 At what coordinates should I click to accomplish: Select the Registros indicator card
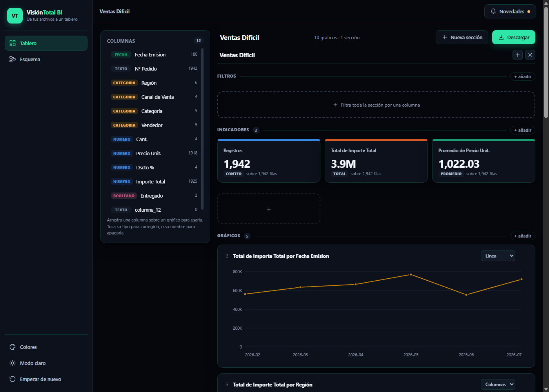point(269,161)
